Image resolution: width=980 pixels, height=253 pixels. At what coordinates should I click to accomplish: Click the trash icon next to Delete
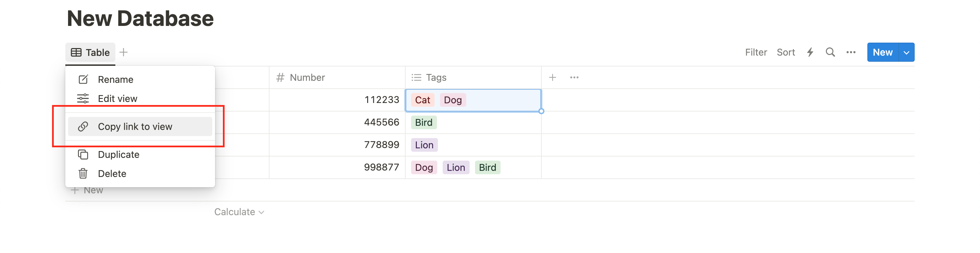click(x=83, y=173)
